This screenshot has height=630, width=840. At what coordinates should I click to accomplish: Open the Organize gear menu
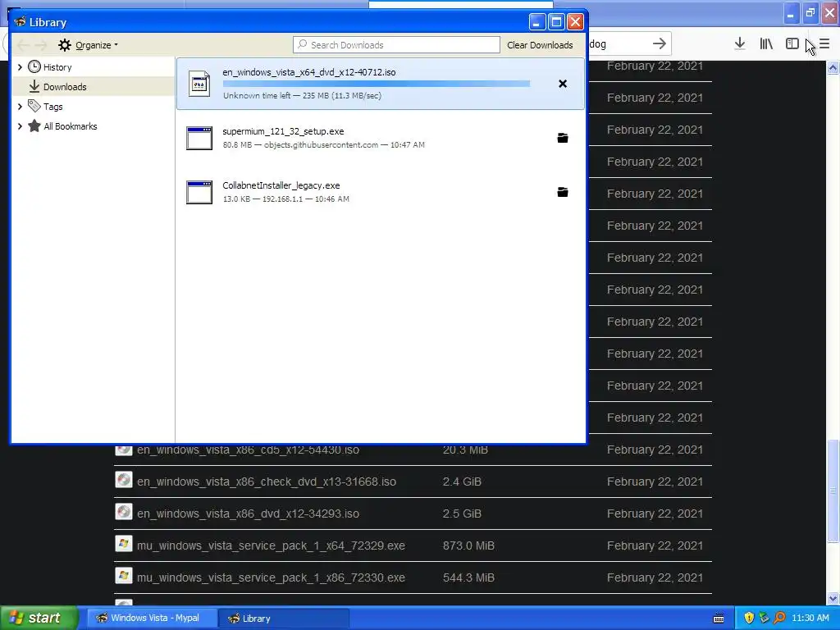(x=88, y=45)
